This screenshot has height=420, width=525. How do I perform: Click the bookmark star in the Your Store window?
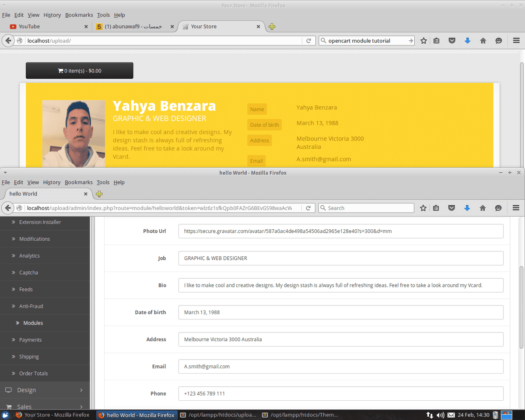[423, 41]
